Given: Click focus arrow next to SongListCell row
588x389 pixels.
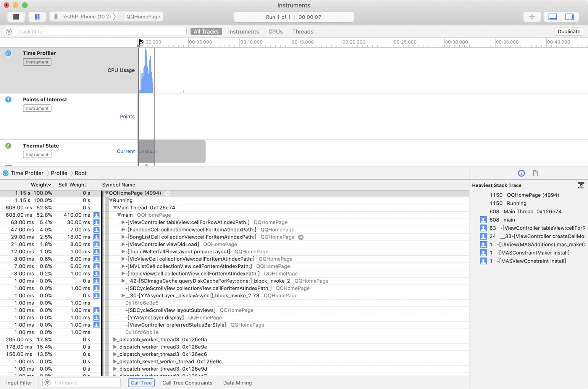Looking at the screenshot, I should click(301, 237).
